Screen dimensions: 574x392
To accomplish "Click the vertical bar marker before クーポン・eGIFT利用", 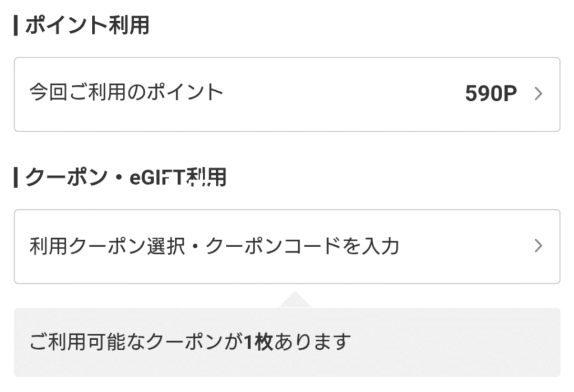I will point(16,178).
